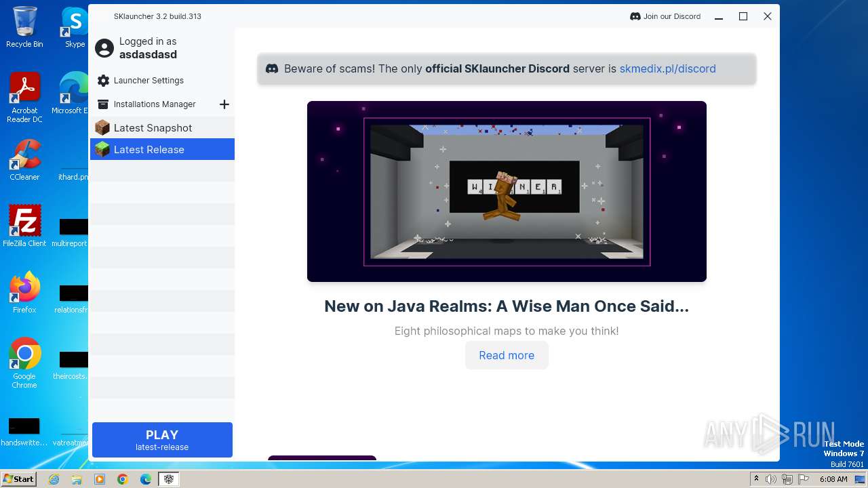Open FileZilla Client desktop icon
Image resolution: width=868 pixels, height=488 pixels.
coord(24,226)
